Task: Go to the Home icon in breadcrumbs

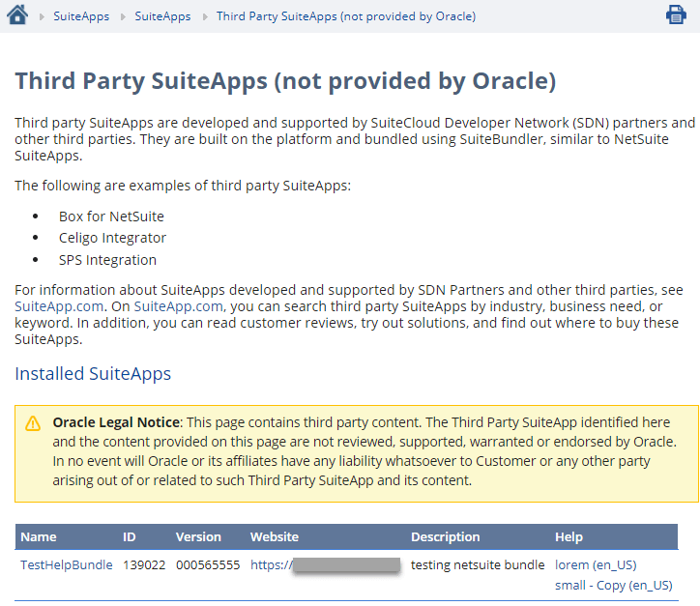Action: point(17,14)
